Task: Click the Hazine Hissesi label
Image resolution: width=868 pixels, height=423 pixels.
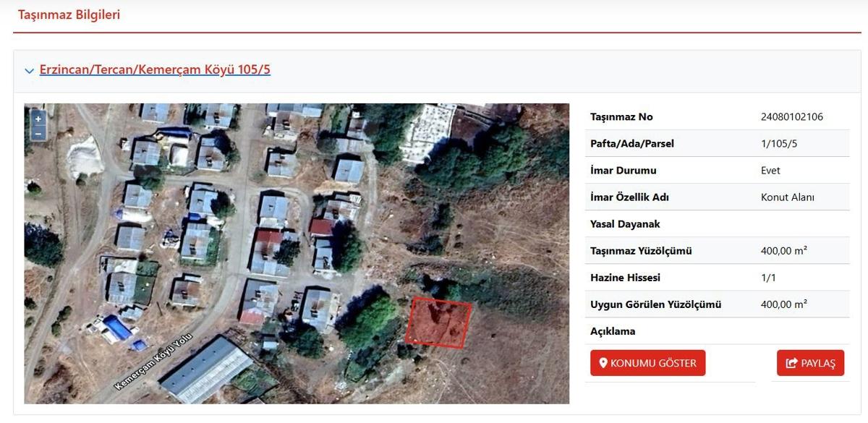Action: click(x=625, y=277)
